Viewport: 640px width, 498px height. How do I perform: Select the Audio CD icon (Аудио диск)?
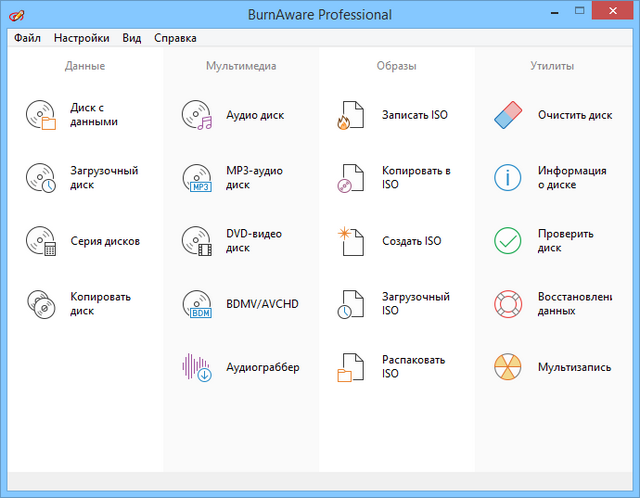tap(197, 115)
